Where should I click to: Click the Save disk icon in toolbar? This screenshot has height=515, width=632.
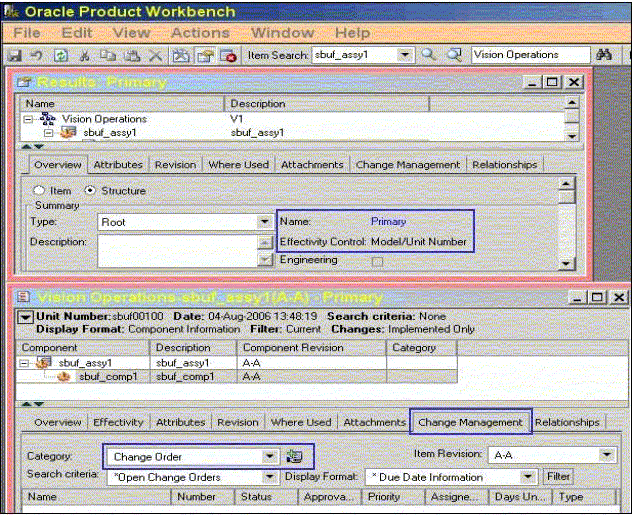tap(14, 55)
